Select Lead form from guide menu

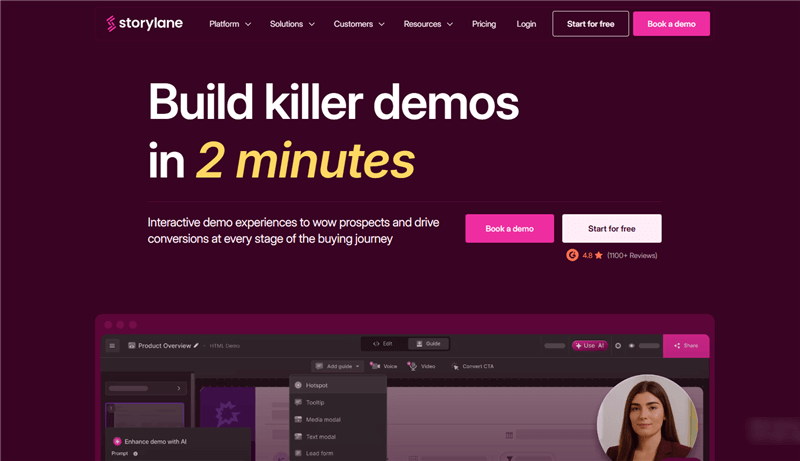[338, 453]
